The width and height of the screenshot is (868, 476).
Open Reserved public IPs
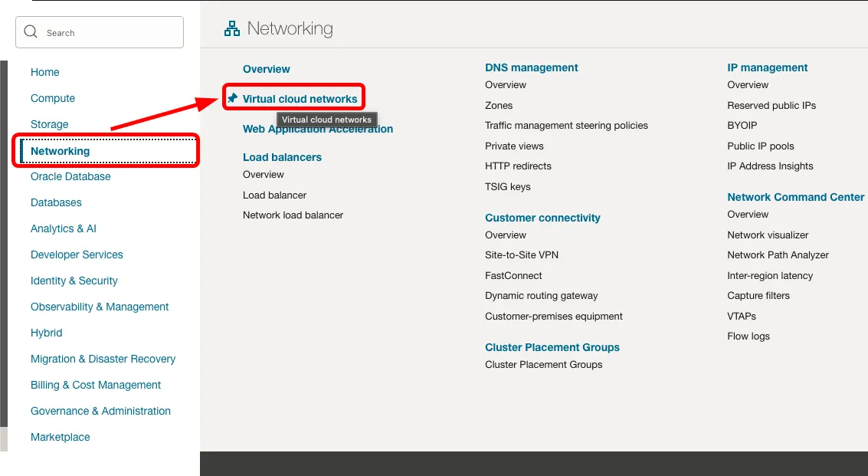pos(771,105)
